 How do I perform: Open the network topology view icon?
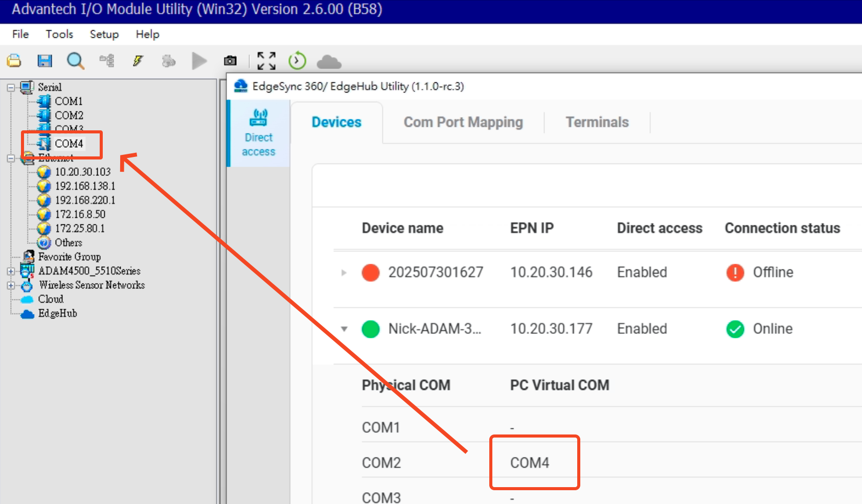coord(106,60)
